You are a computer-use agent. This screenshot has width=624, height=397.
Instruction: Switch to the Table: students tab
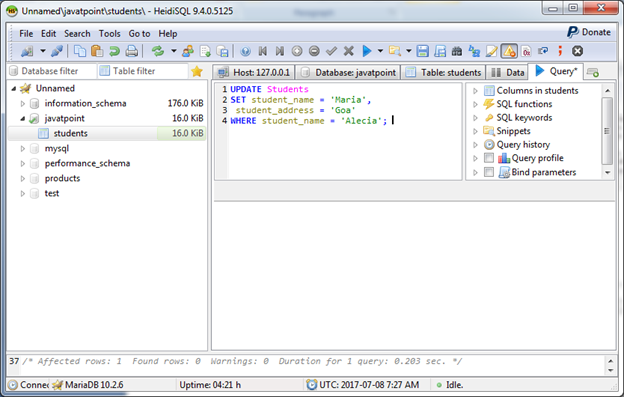click(x=443, y=72)
